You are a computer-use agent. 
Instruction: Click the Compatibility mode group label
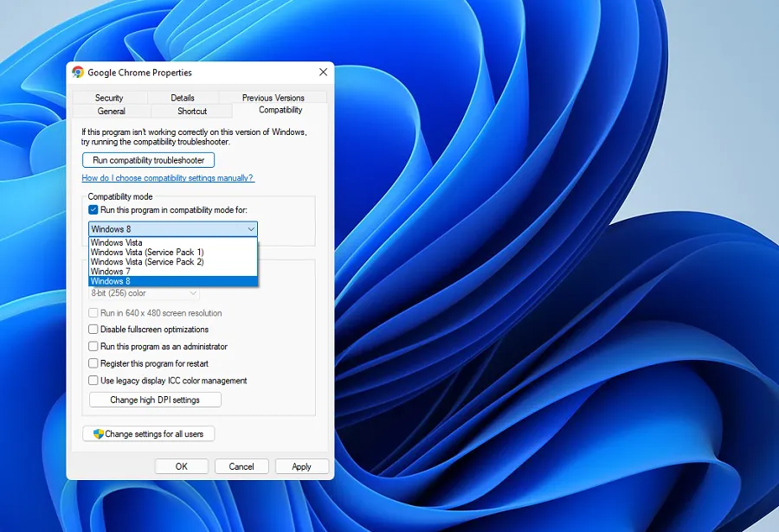(x=120, y=196)
